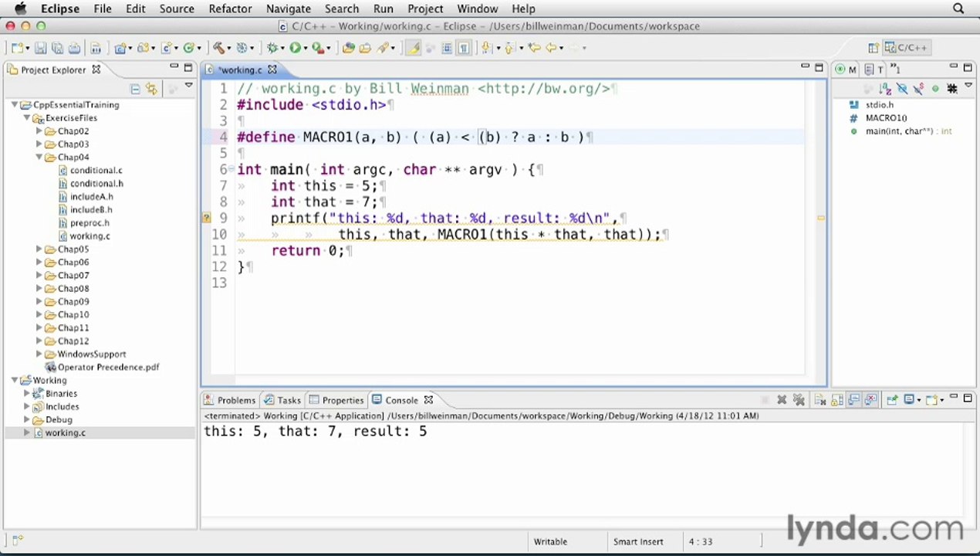The width and height of the screenshot is (980, 556).
Task: Click the New C source file icon
Action: (x=166, y=48)
